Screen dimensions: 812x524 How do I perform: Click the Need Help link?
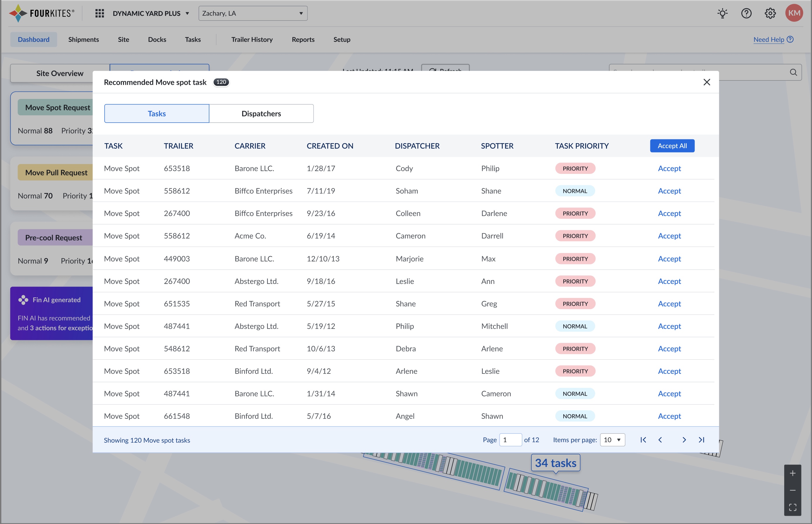click(773, 40)
